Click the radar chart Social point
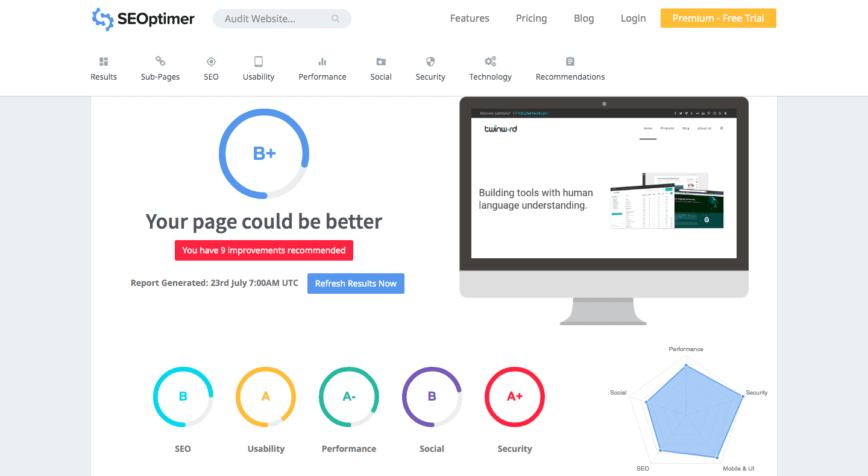 tap(646, 402)
